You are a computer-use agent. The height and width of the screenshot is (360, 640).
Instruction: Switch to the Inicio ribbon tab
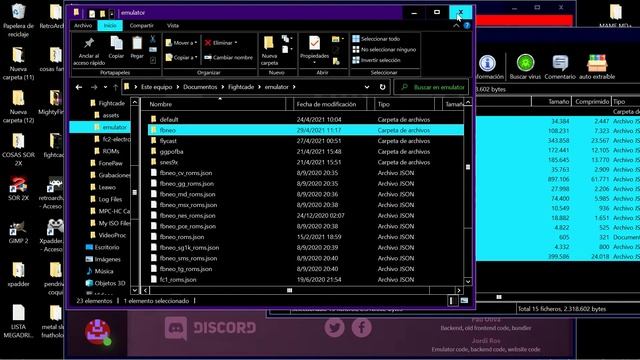(110, 25)
